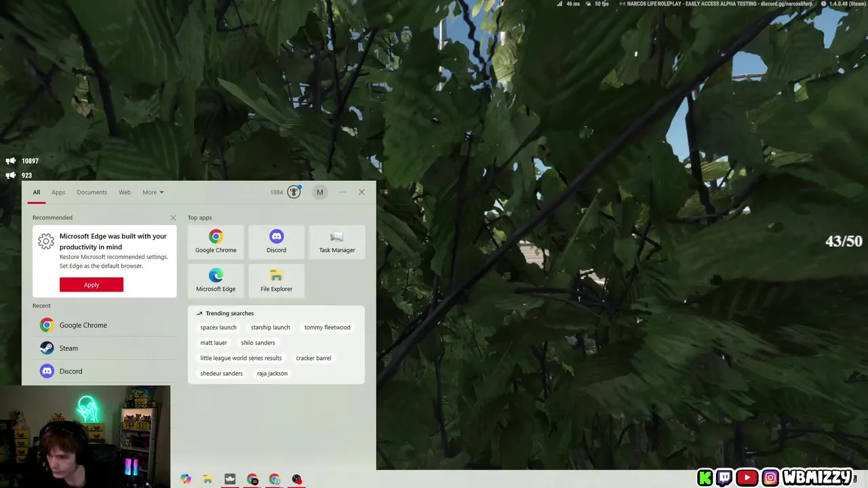Click 'Microsoft Edge was built' headline
The height and width of the screenshot is (488, 868).
[x=113, y=241]
